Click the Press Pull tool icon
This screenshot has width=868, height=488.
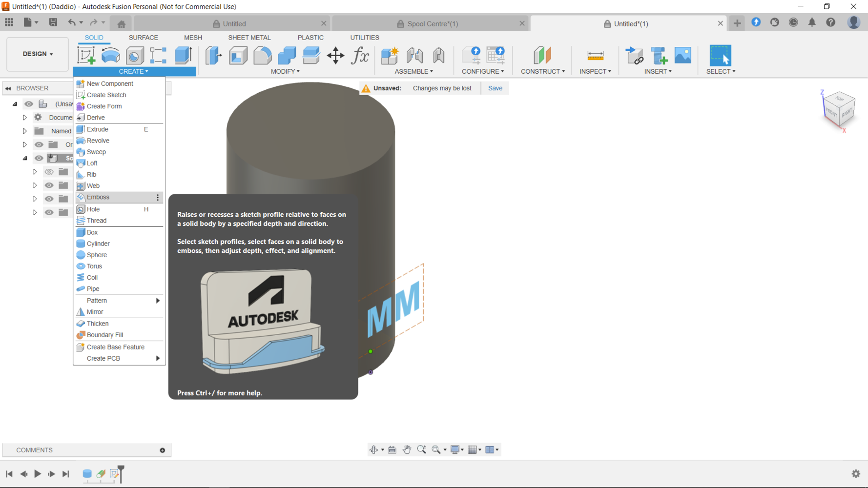point(213,56)
